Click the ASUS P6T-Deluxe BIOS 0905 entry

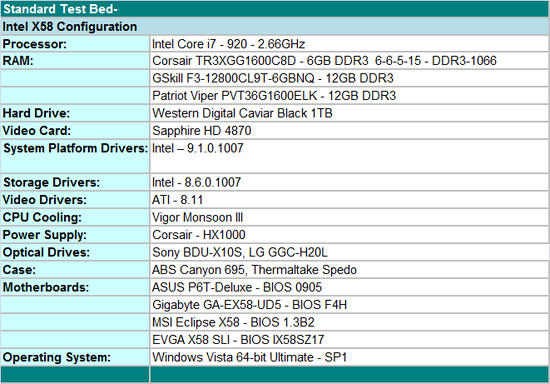pos(237,288)
